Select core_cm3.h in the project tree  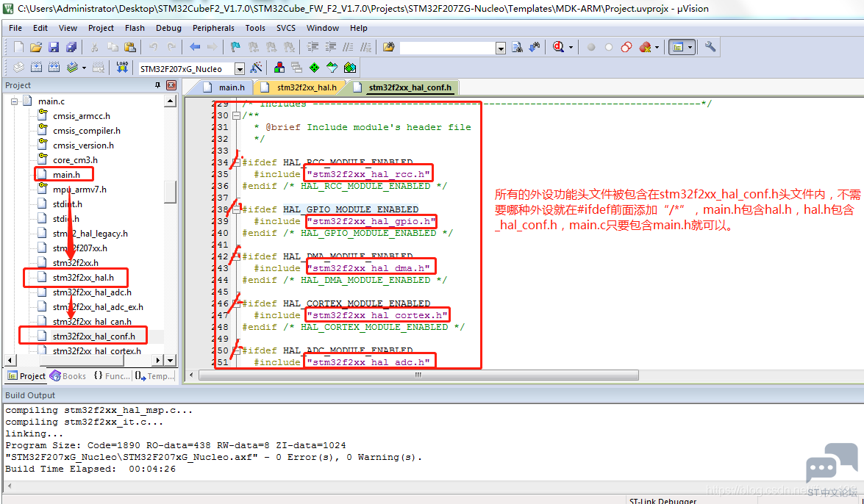(x=75, y=160)
